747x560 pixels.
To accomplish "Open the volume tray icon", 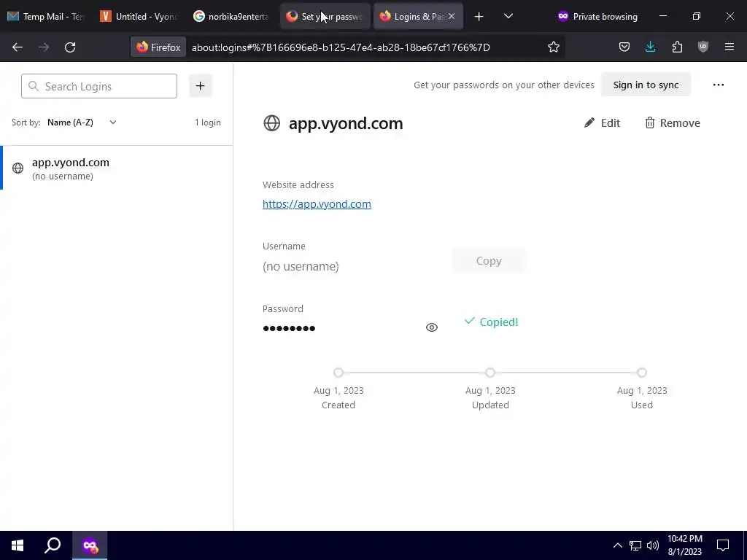I will pos(653,545).
